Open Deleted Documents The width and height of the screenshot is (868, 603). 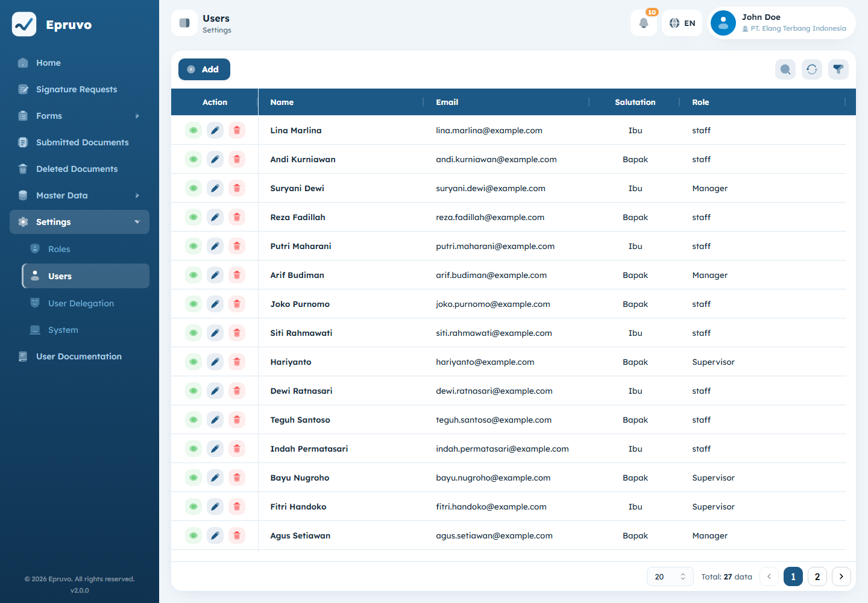(x=80, y=169)
